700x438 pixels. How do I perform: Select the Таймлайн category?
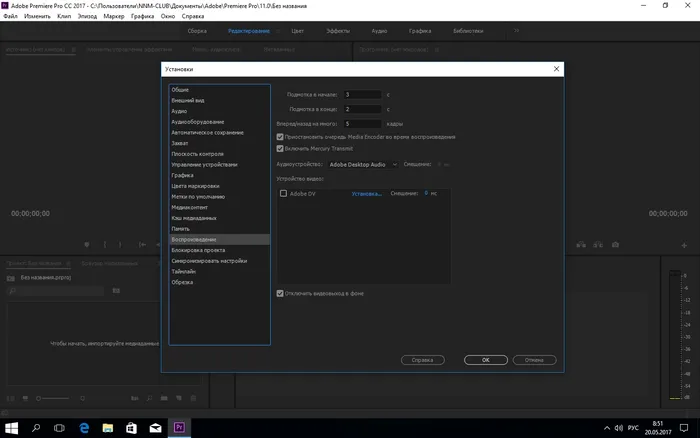tap(219, 271)
